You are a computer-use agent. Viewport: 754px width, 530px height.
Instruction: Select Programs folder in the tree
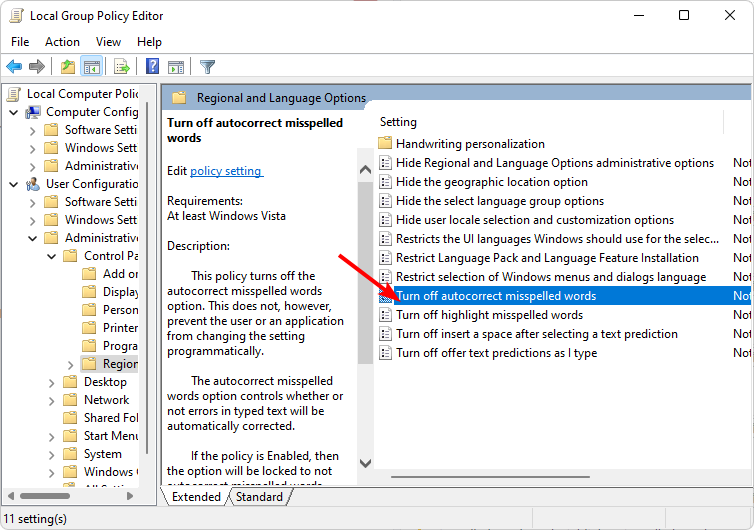pyautogui.click(x=120, y=346)
